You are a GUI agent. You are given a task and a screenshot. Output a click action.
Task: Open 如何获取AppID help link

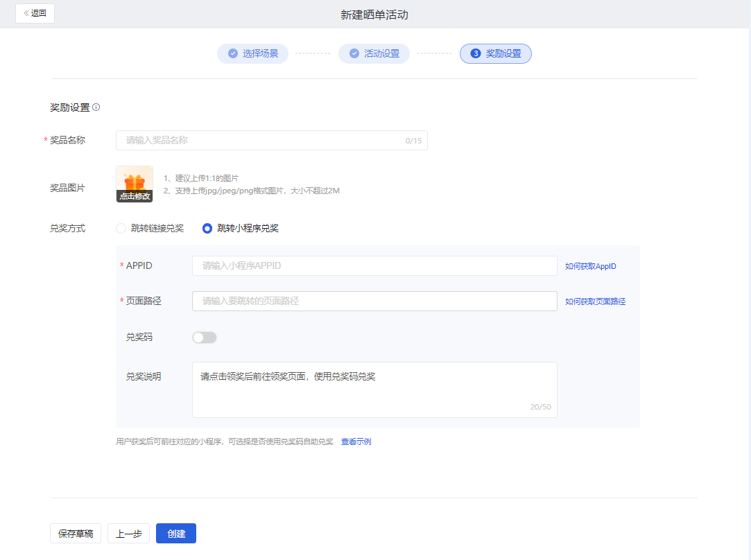pyautogui.click(x=591, y=266)
